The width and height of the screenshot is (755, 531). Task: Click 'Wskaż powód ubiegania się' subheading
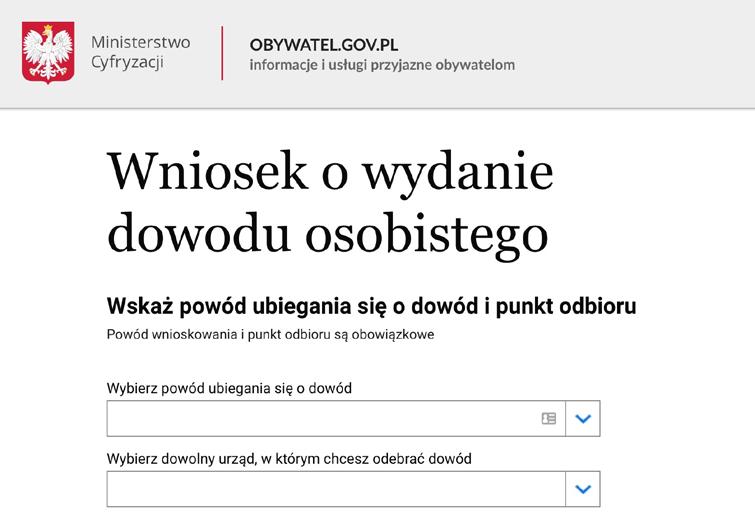pos(371,306)
